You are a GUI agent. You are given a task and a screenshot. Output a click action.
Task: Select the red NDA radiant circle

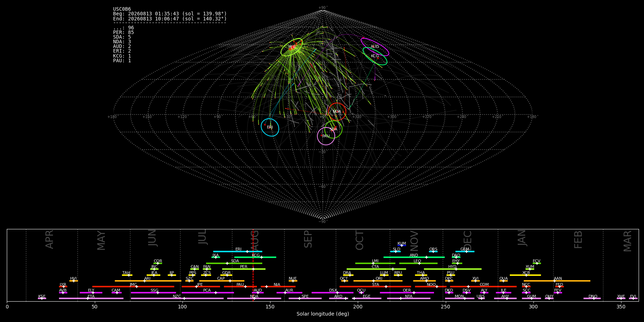tap(337, 112)
